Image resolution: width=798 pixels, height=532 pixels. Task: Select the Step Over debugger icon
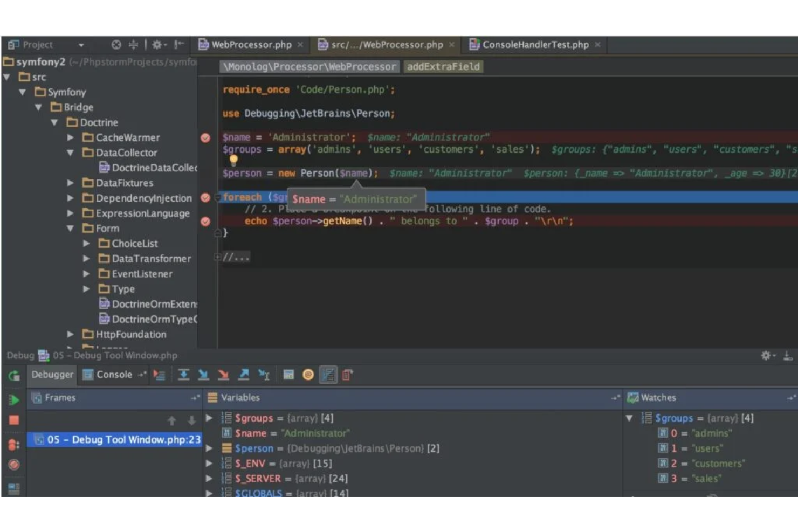pyautogui.click(x=183, y=375)
